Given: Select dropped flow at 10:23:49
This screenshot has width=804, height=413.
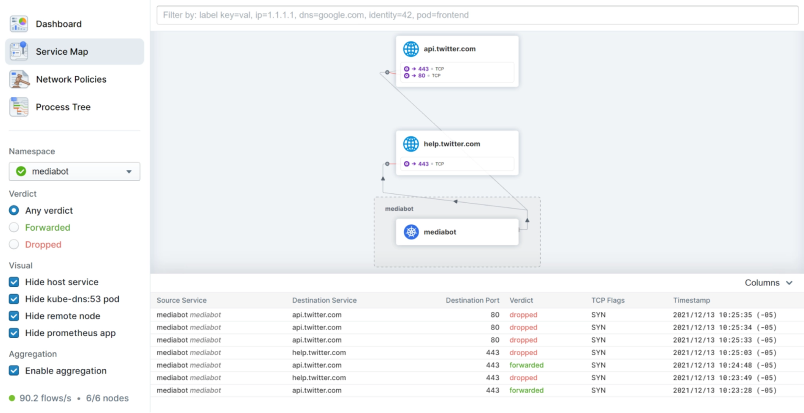Looking at the screenshot, I should (477, 378).
